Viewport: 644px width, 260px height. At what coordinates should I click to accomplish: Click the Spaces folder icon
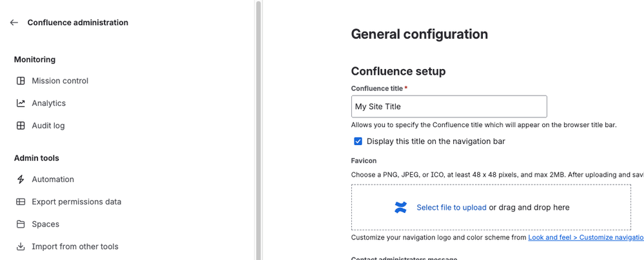click(21, 225)
